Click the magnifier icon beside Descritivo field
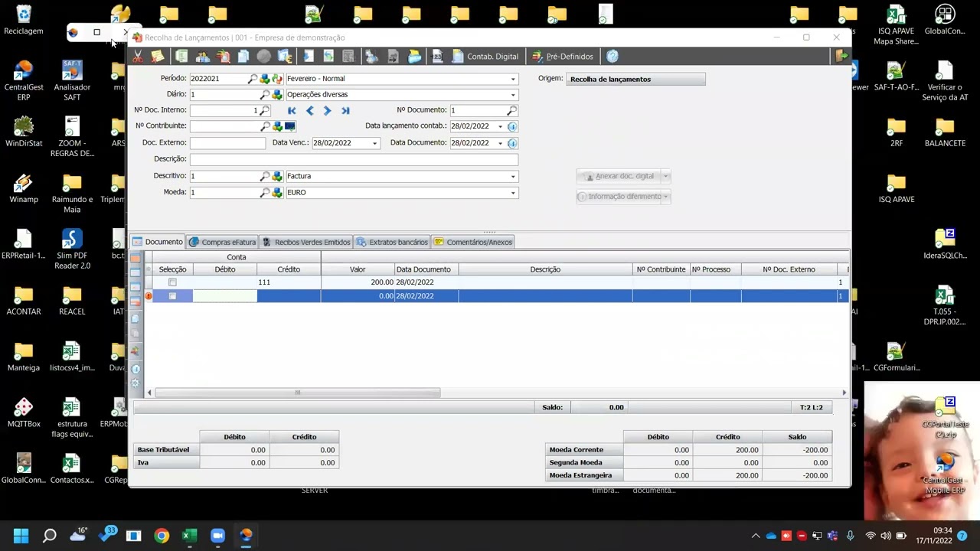The width and height of the screenshot is (980, 551). 265,177
